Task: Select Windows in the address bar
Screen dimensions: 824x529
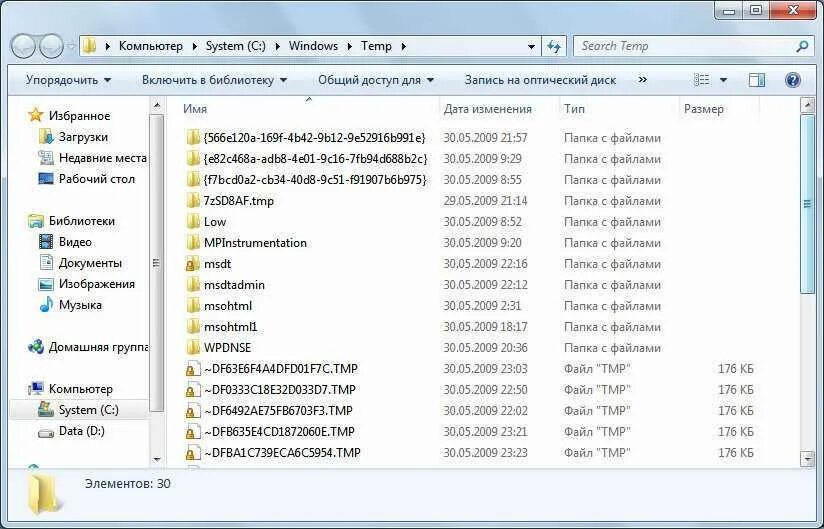Action: point(313,46)
